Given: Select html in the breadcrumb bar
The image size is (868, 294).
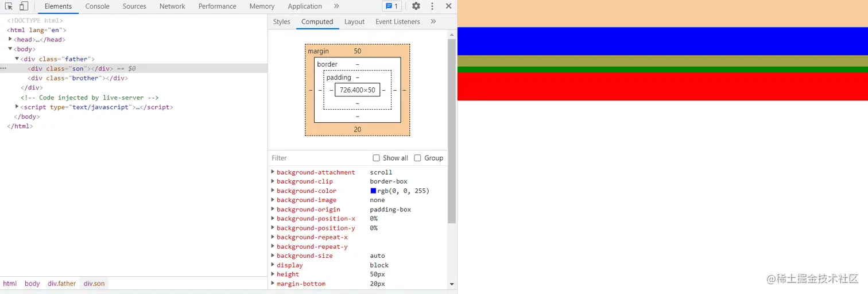Looking at the screenshot, I should pyautogui.click(x=10, y=284).
